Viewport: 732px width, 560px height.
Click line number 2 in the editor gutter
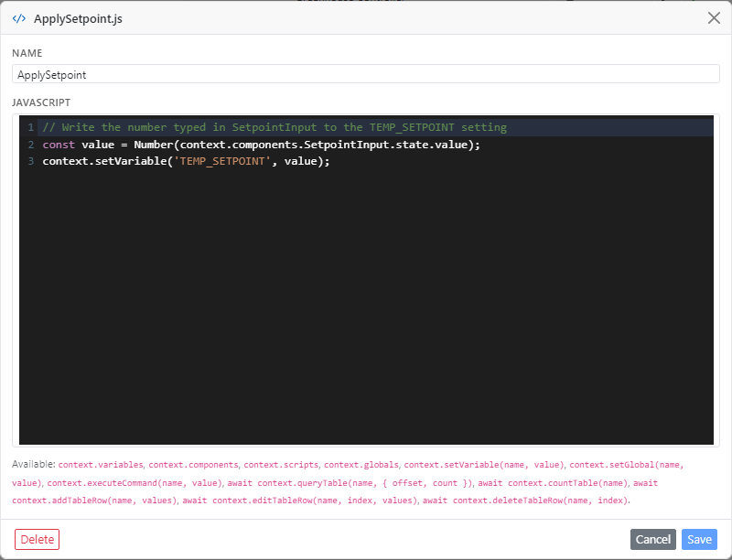31,145
